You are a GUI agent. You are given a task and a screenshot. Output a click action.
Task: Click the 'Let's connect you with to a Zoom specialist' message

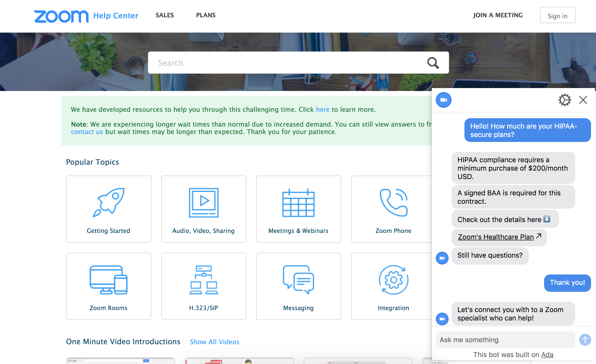tap(513, 314)
